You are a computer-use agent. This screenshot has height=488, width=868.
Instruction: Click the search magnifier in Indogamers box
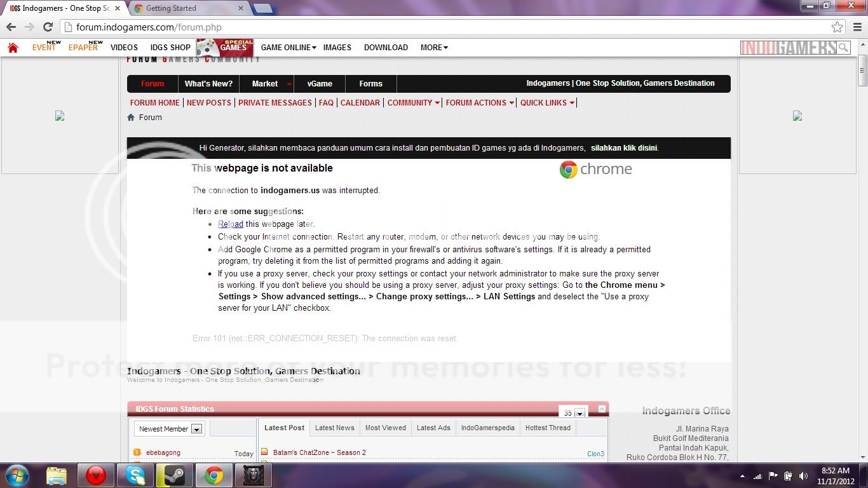coord(843,48)
